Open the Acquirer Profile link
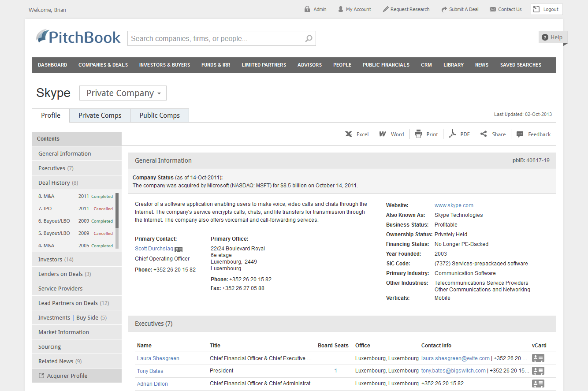The image size is (588, 391). click(77, 376)
